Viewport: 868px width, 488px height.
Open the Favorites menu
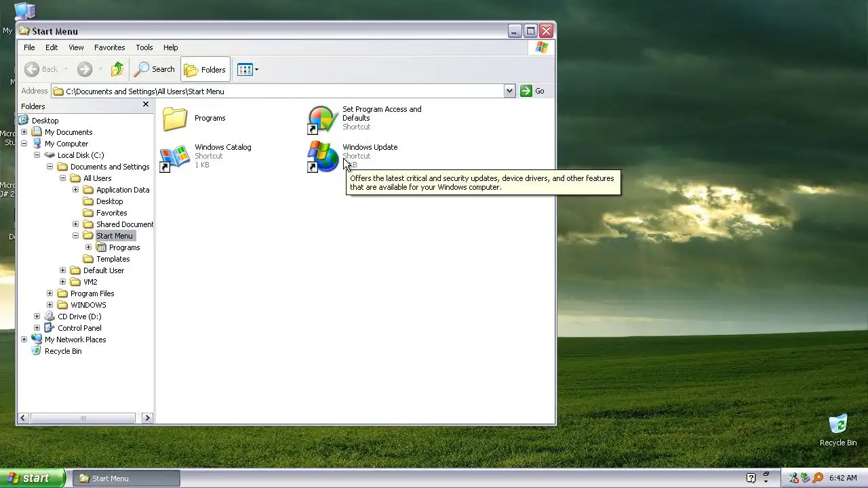click(x=109, y=47)
